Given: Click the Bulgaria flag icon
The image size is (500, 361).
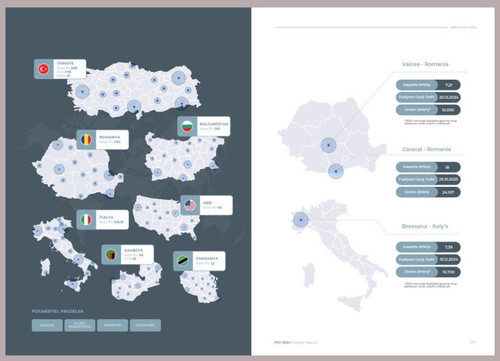Looking at the screenshot, I should 187,126.
